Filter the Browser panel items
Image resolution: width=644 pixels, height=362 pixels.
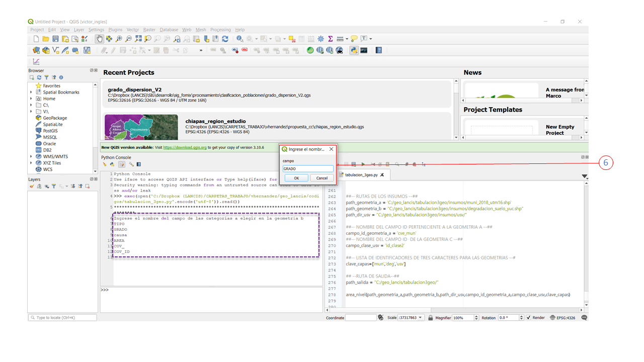coord(46,77)
